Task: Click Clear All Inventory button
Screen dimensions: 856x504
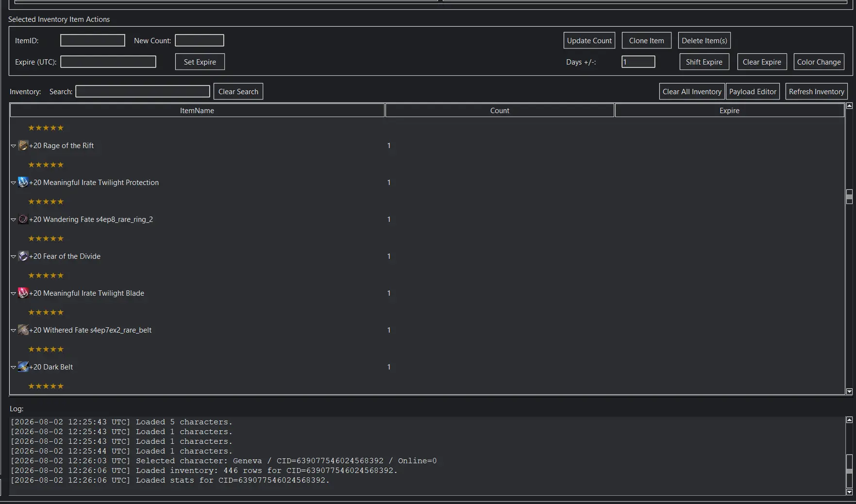Action: 691,91
